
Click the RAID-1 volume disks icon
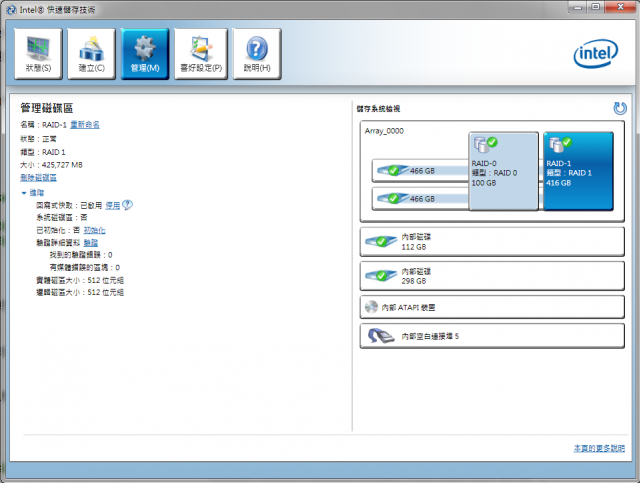tap(560, 143)
